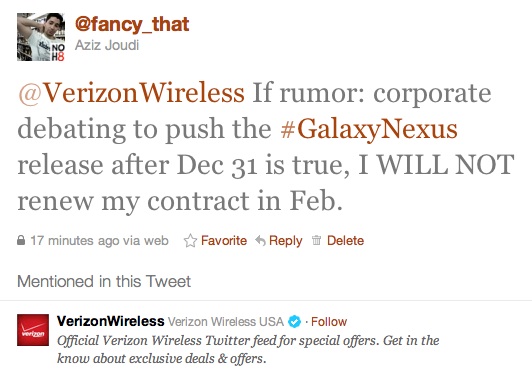
Task: Click the Aziz Joudi display name
Action: tap(107, 45)
